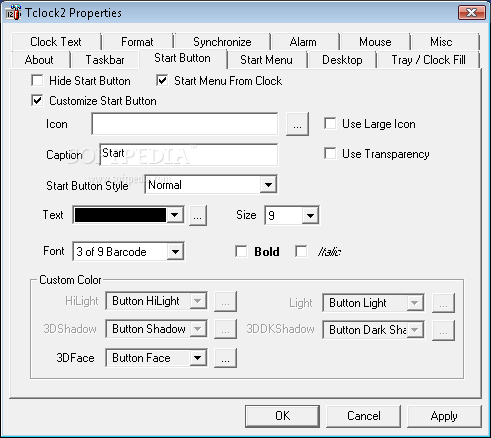Open the About tab
Viewport: 491px width, 438px height.
pyautogui.click(x=39, y=60)
